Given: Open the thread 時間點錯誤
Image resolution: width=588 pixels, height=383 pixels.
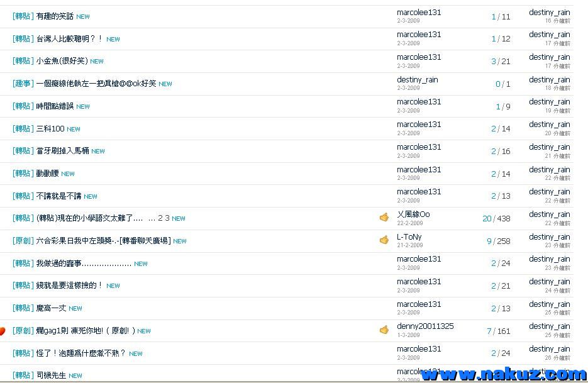Looking at the screenshot, I should pos(55,106).
